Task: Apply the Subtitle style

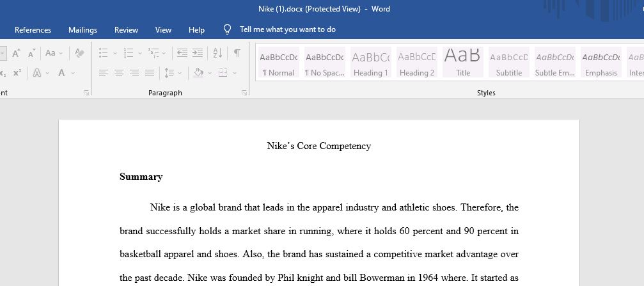Action: 509,62
